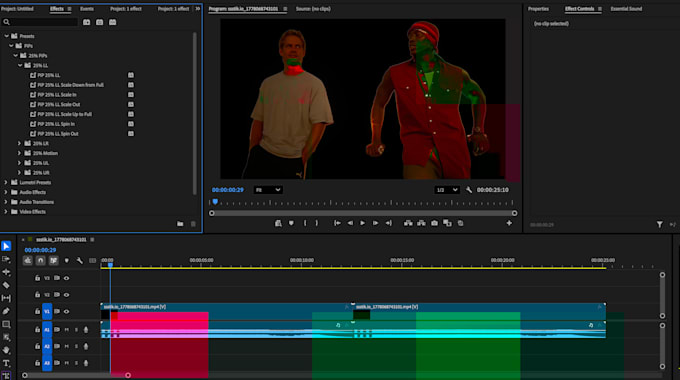Step back one frame
680x380 pixels.
pos(350,223)
